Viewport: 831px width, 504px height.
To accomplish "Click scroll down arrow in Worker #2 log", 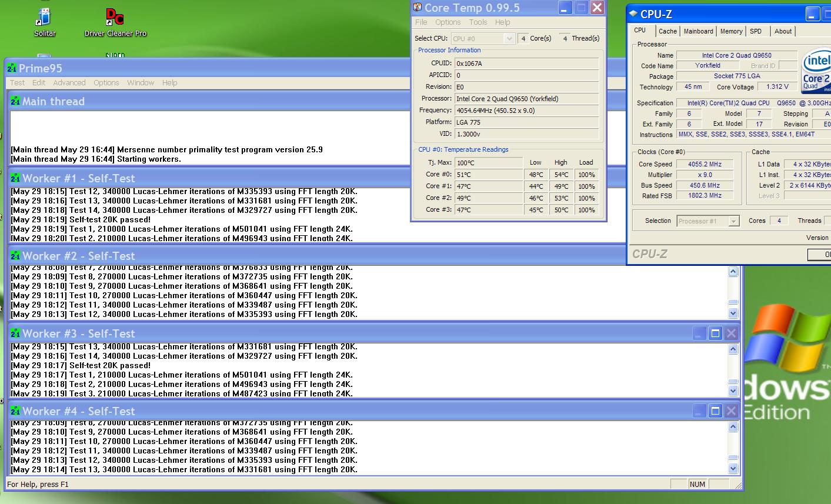I will click(733, 313).
